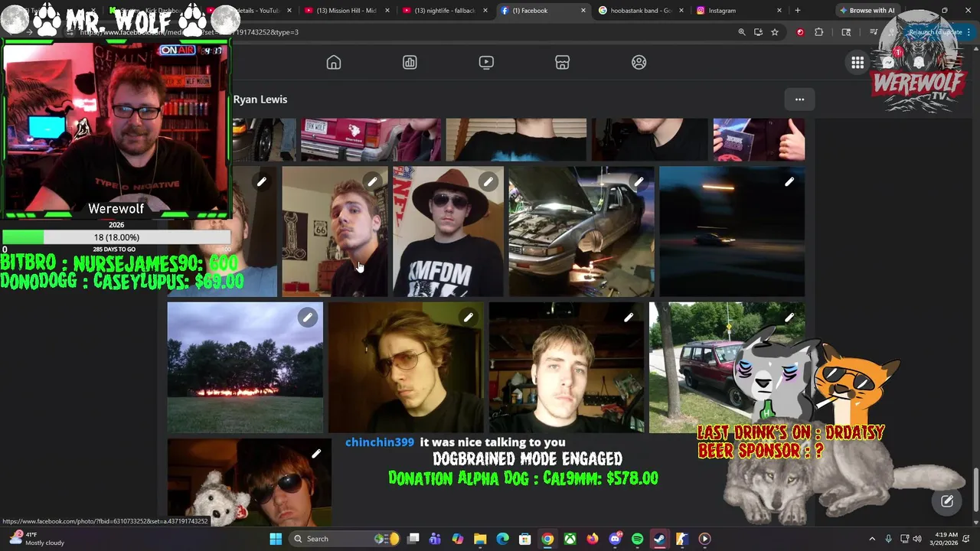Edit the dark night road photo

[789, 181]
